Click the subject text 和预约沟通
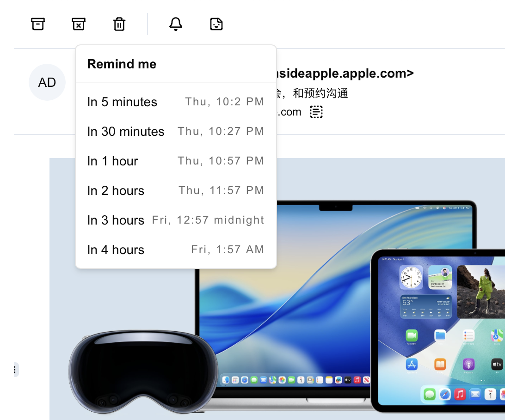Viewport: 505px width, 420px height. click(320, 93)
